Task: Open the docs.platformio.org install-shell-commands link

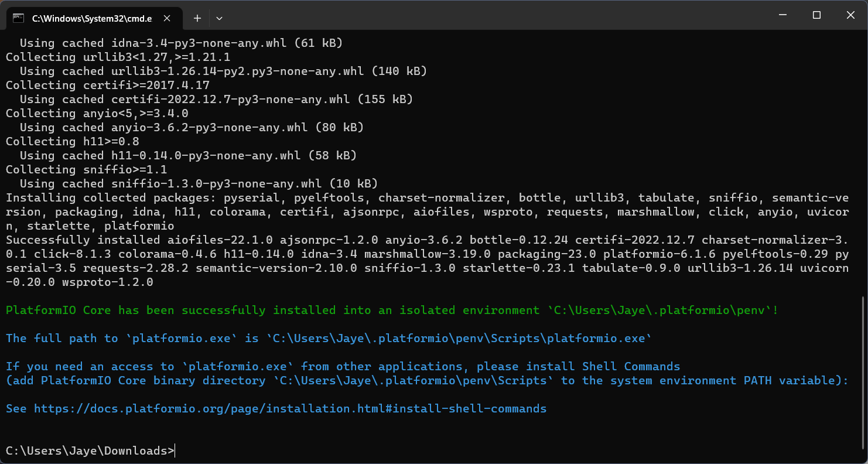Action: 290,408
